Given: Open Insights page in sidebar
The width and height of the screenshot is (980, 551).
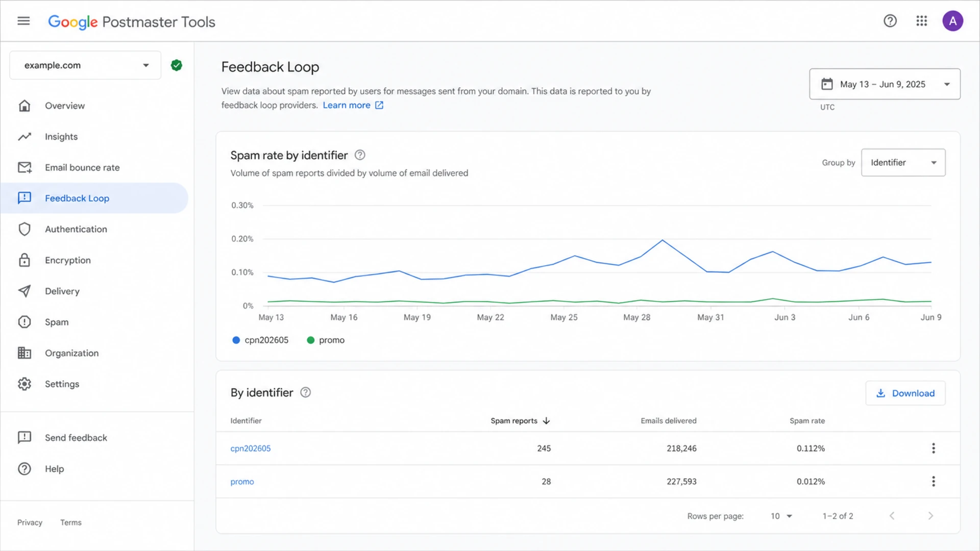Looking at the screenshot, I should point(94,137).
